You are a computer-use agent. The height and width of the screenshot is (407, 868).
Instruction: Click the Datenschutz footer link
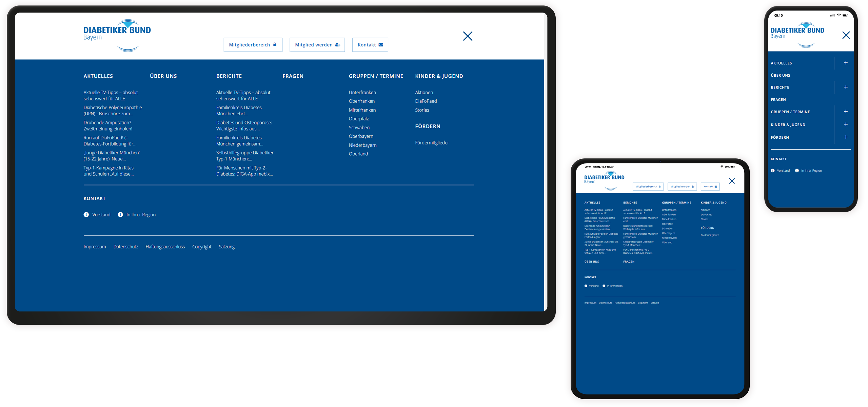pos(126,247)
